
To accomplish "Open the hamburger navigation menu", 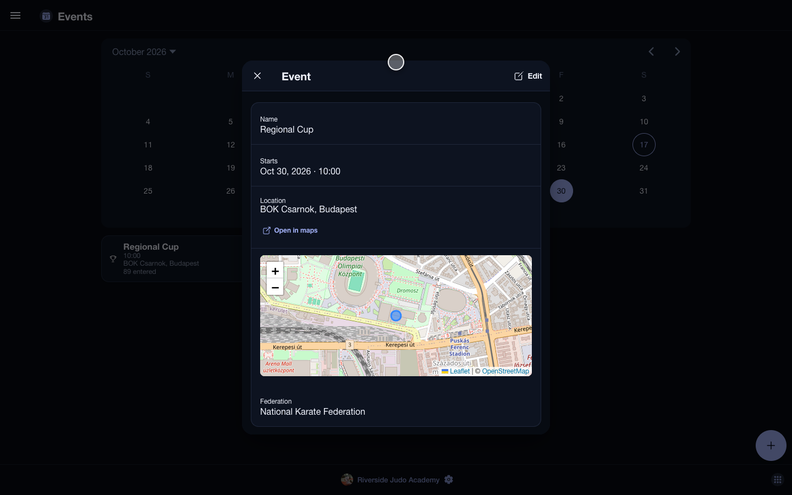I will [x=15, y=16].
